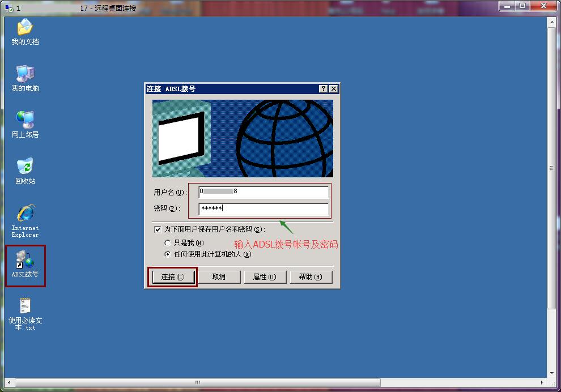Select the 只是我 radio option
Image resolution: width=561 pixels, height=392 pixels.
pyautogui.click(x=167, y=243)
